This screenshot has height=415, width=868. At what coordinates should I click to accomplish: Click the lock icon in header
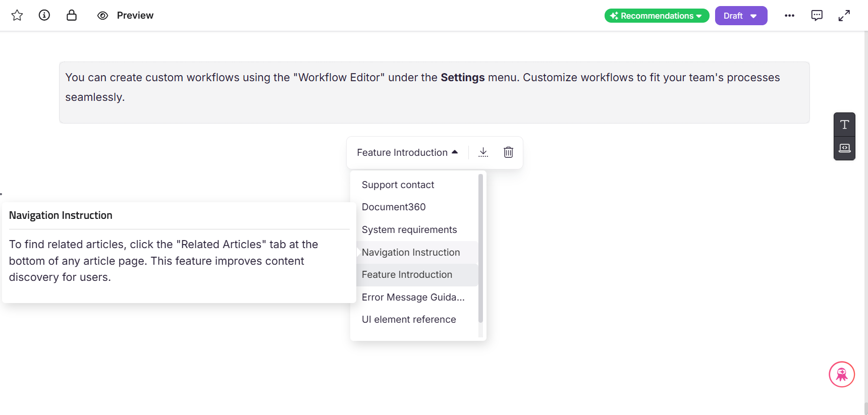point(72,16)
